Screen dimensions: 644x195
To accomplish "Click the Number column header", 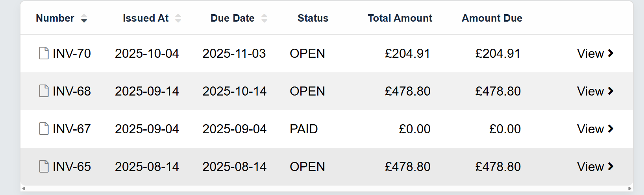I will coord(55,18).
